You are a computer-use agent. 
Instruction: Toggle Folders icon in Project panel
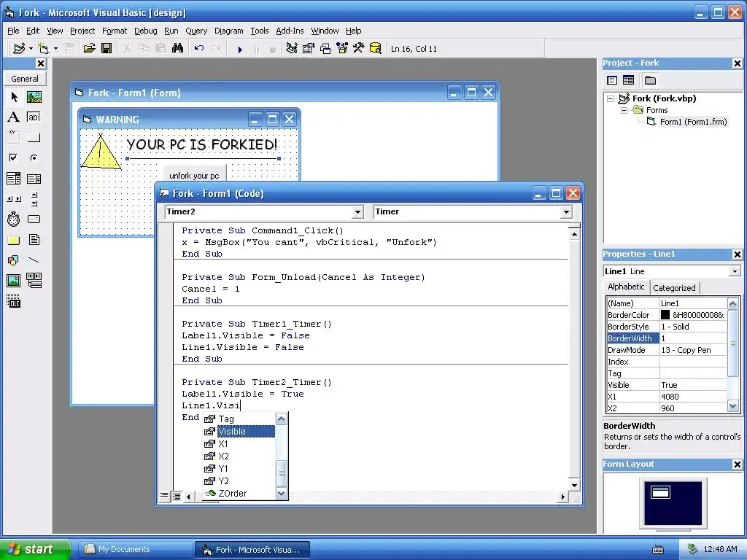tap(650, 80)
